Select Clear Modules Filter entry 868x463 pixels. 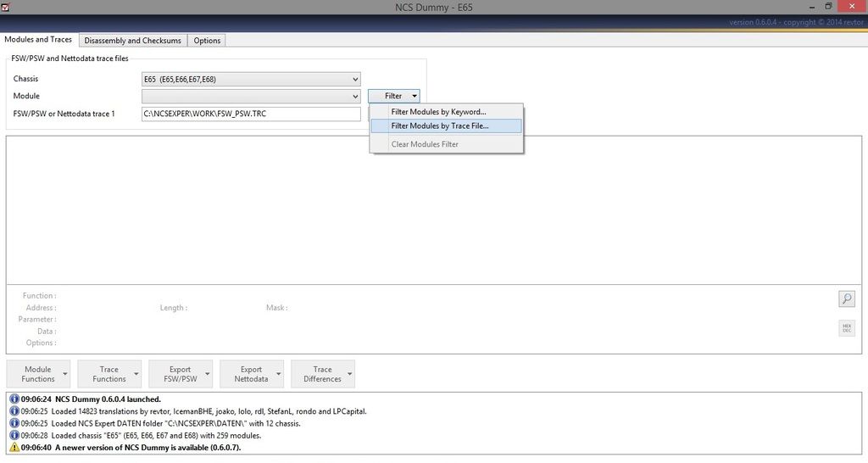446,144
